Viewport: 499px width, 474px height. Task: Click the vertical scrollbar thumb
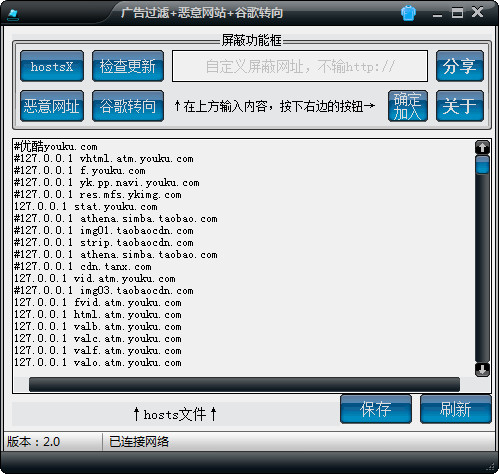click(482, 165)
